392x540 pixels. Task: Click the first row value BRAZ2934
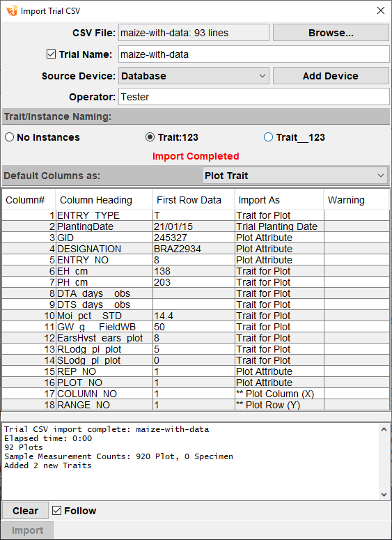click(194, 249)
